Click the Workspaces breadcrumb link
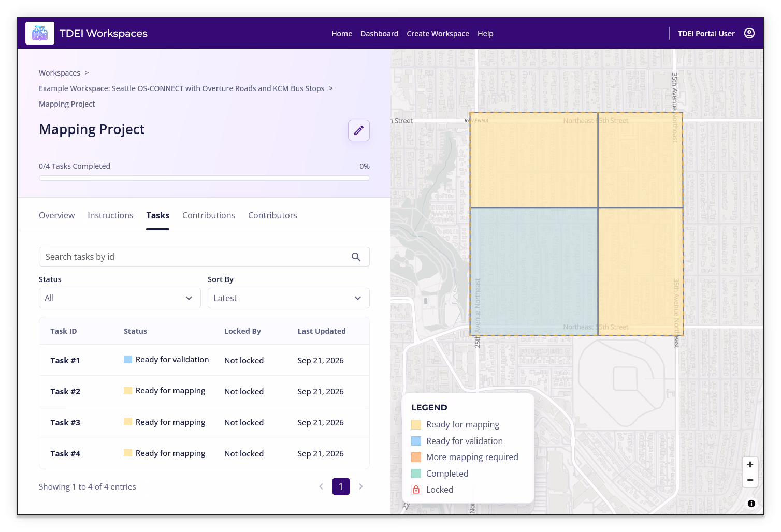The image size is (781, 532). pos(60,73)
